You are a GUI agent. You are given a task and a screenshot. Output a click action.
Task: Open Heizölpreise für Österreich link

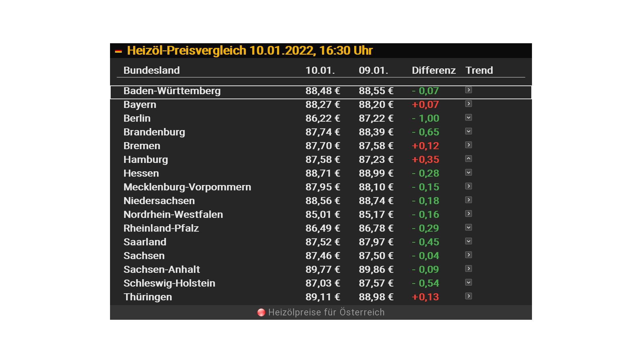click(326, 312)
